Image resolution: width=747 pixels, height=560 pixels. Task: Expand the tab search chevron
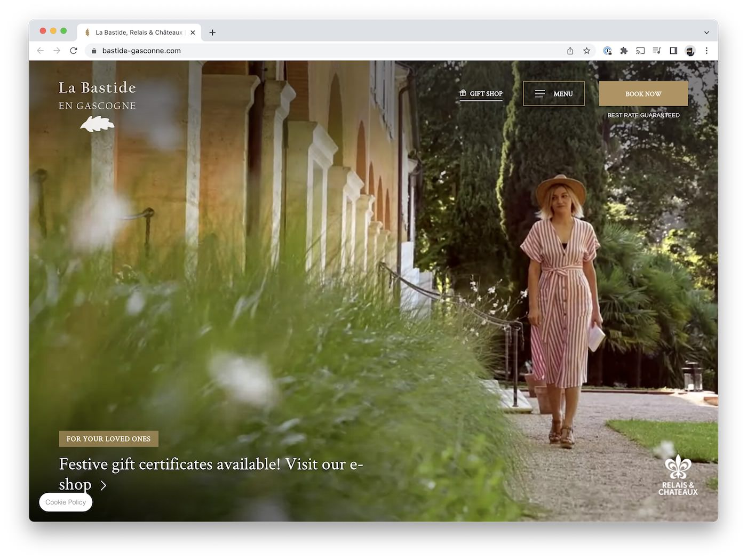706,33
